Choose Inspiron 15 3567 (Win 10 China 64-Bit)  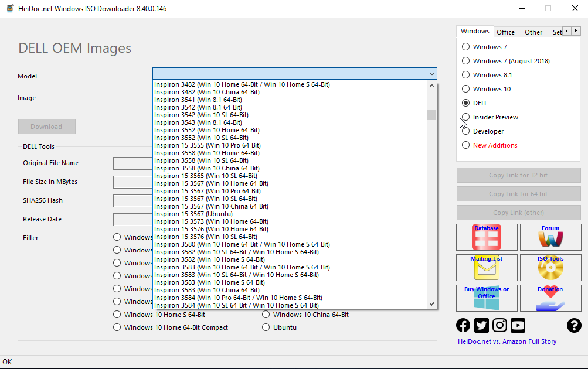pyautogui.click(x=290, y=206)
